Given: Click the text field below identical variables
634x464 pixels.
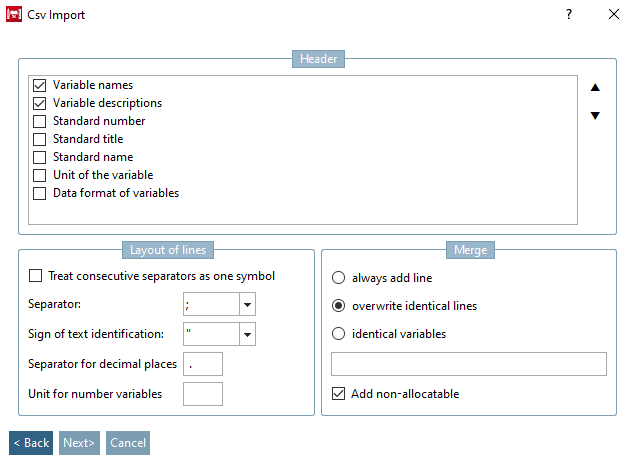Looking at the screenshot, I should 468,364.
